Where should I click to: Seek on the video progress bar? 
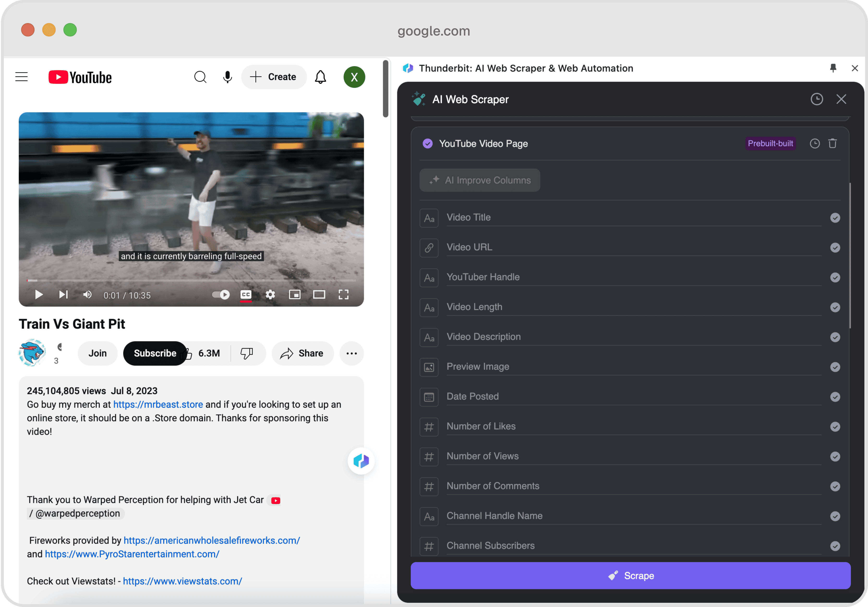(191, 280)
